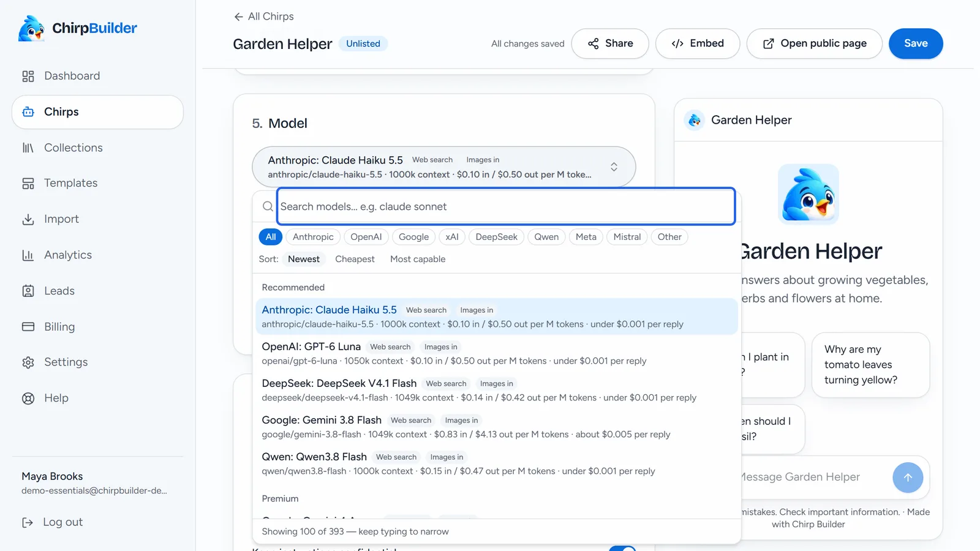Open the Analytics page

tap(97, 255)
